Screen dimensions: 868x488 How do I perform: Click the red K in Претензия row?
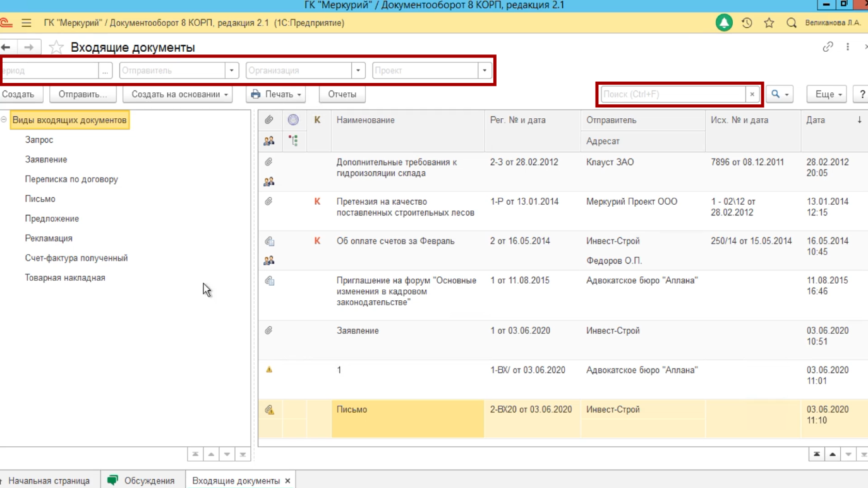[x=317, y=202]
